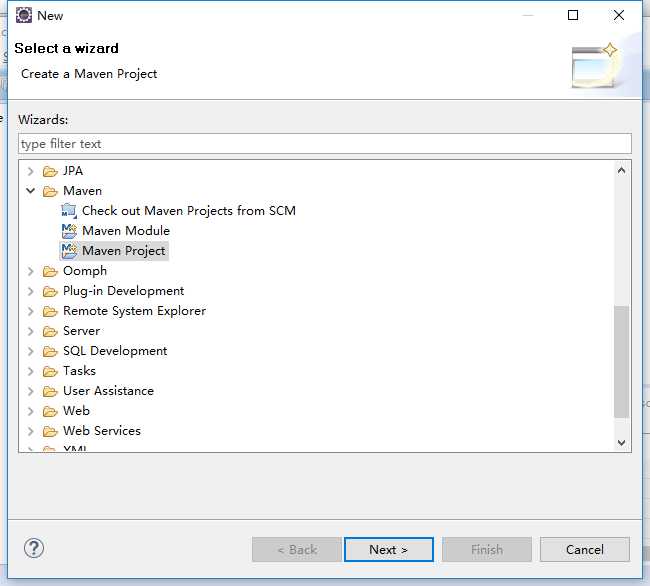
Task: Click the disabled Back button
Action: (x=296, y=550)
